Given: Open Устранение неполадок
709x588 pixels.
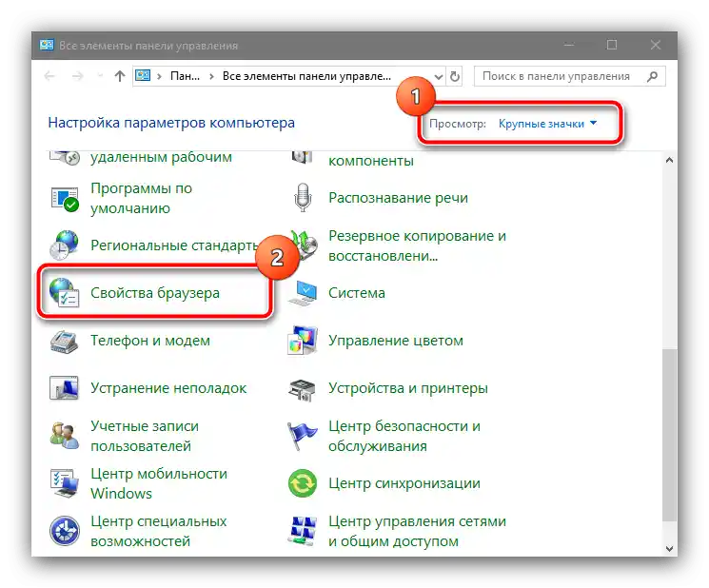Looking at the screenshot, I should click(x=168, y=388).
